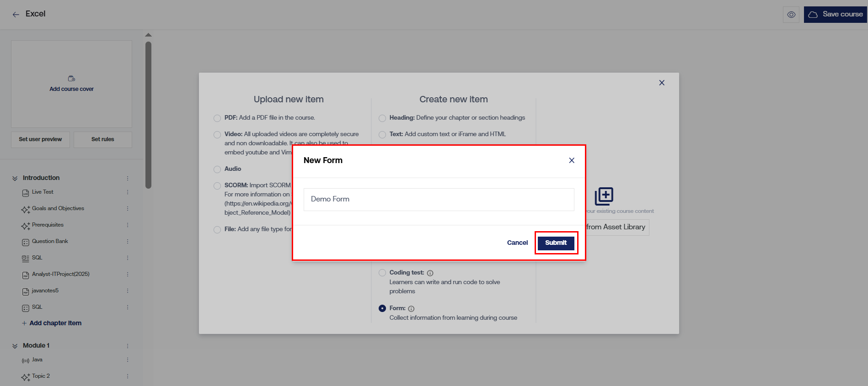The height and width of the screenshot is (386, 868).
Task: Click the back arrow next to Excel
Action: click(16, 15)
